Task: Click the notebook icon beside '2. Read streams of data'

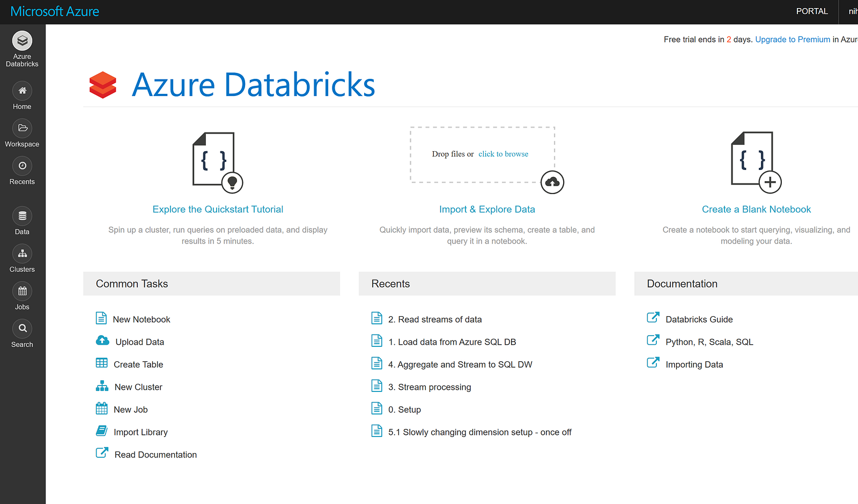Action: (x=377, y=318)
